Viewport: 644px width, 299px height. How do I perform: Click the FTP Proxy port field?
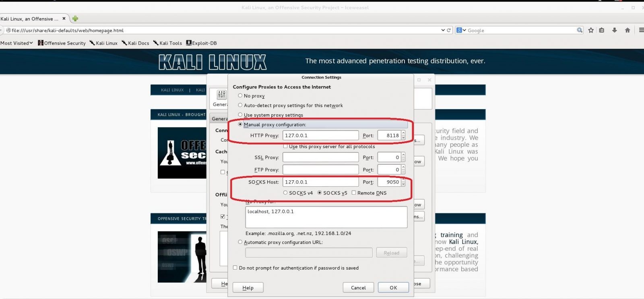(x=389, y=169)
